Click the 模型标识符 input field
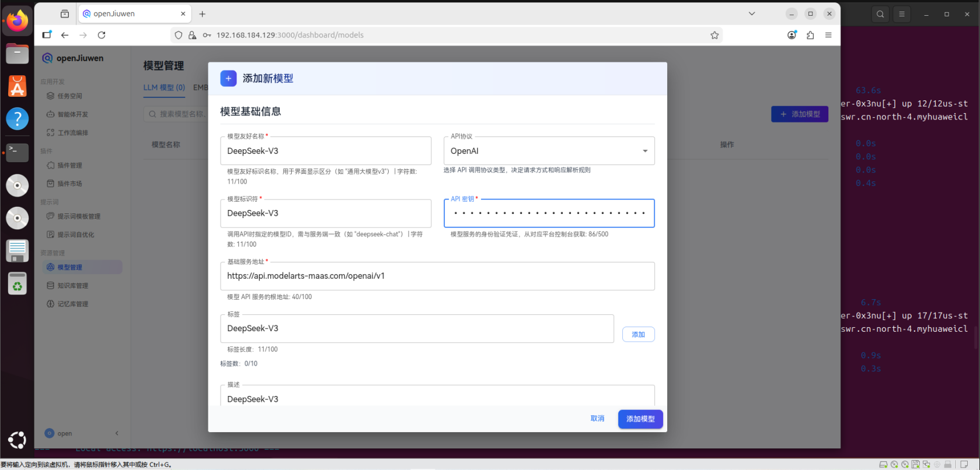 click(x=326, y=213)
